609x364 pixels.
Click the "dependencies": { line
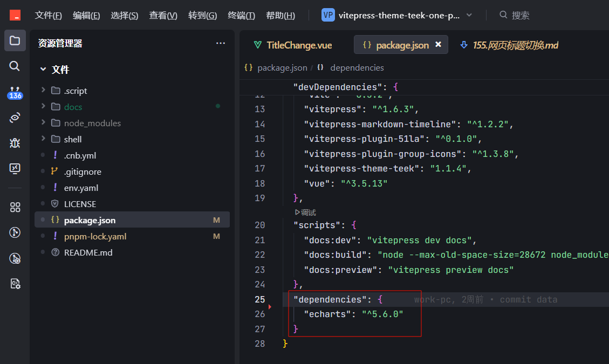338,299
